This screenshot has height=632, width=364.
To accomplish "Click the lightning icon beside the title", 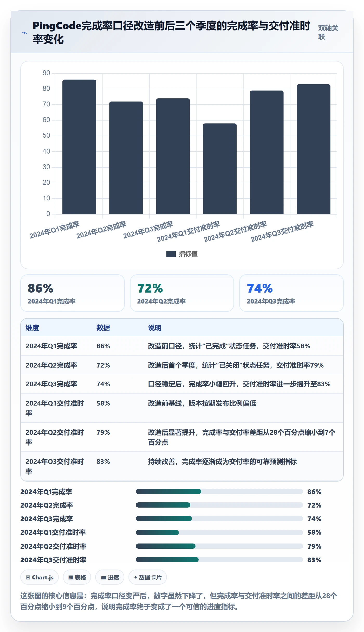I will pyautogui.click(x=25, y=33).
